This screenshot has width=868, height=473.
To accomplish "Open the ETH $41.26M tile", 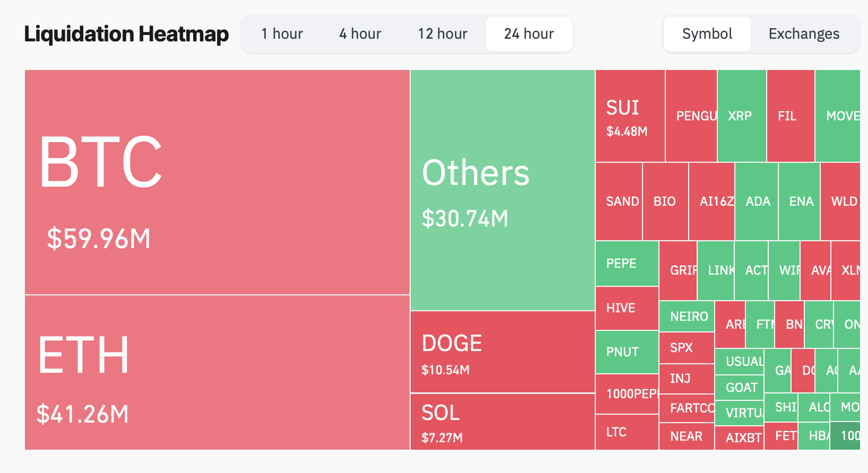I will [x=217, y=372].
